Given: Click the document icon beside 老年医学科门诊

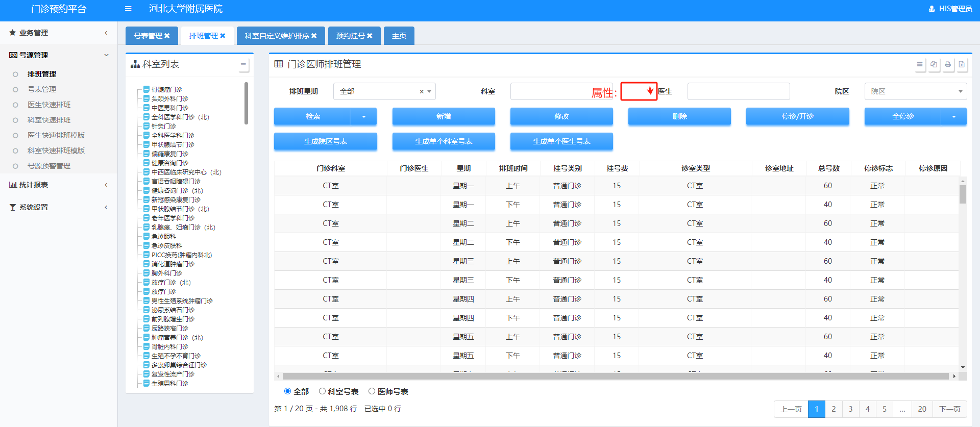Looking at the screenshot, I should [x=146, y=218].
